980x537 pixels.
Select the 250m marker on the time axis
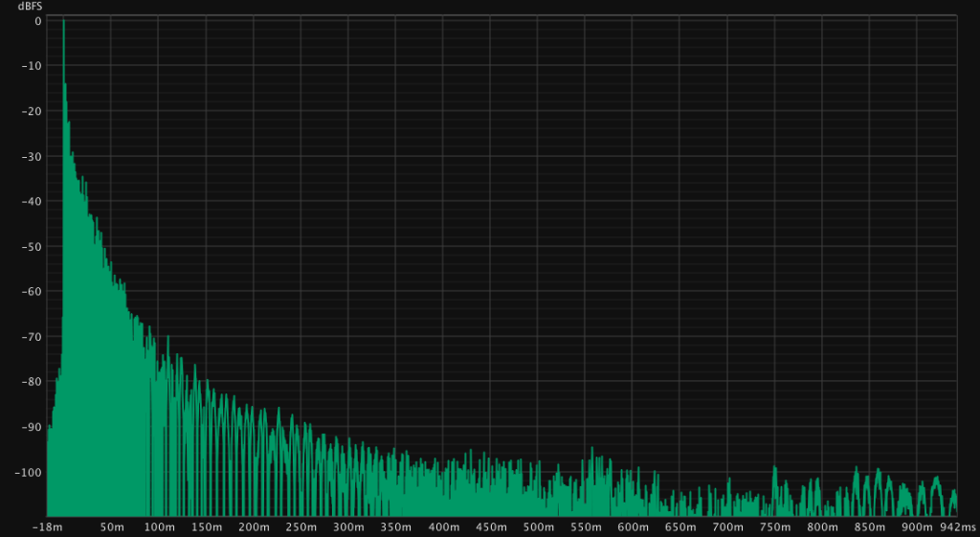click(301, 527)
